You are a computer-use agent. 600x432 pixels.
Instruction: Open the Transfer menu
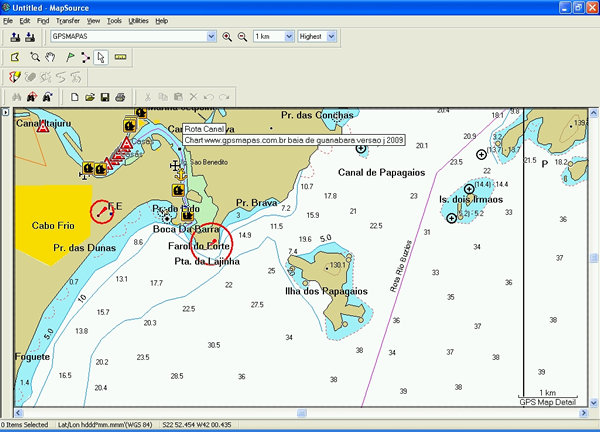coord(68,20)
